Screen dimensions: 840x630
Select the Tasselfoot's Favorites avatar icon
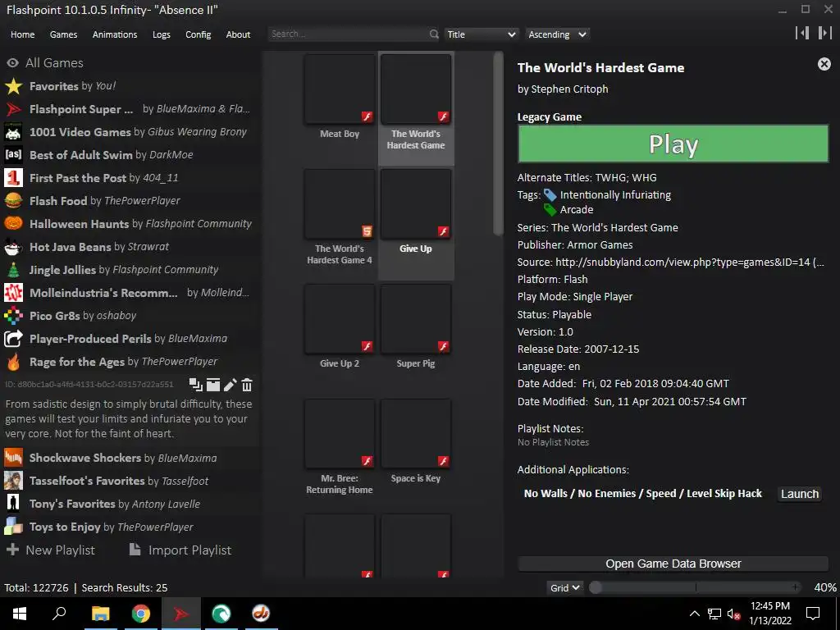coord(13,481)
